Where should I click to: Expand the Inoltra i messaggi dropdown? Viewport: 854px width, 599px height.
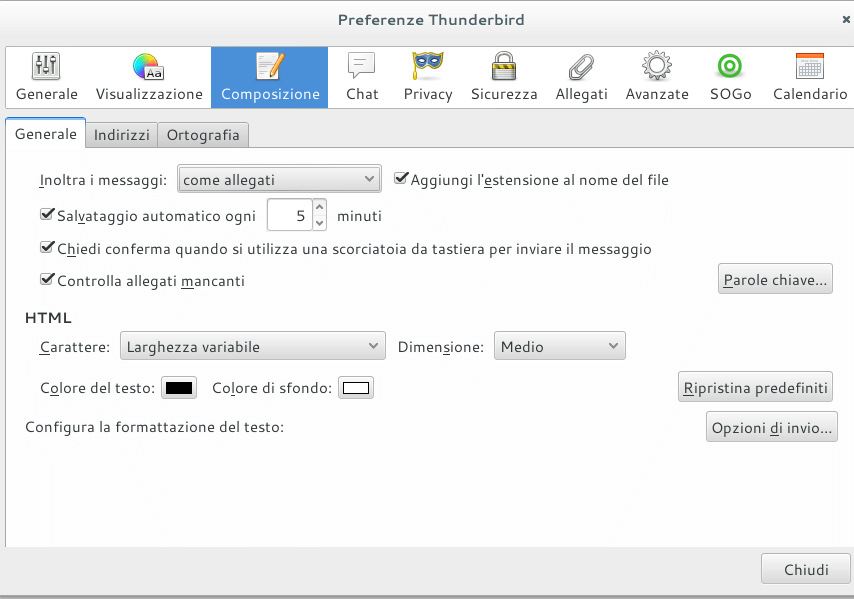coord(279,180)
